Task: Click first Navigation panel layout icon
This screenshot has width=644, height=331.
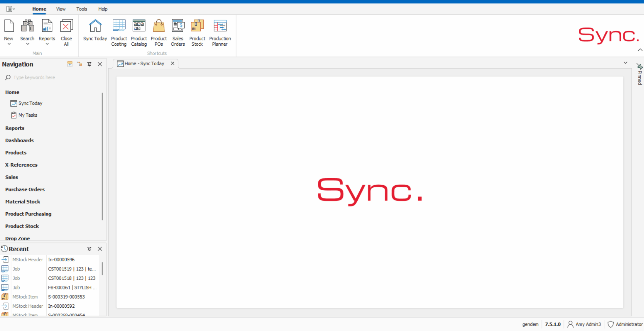Action: click(70, 64)
